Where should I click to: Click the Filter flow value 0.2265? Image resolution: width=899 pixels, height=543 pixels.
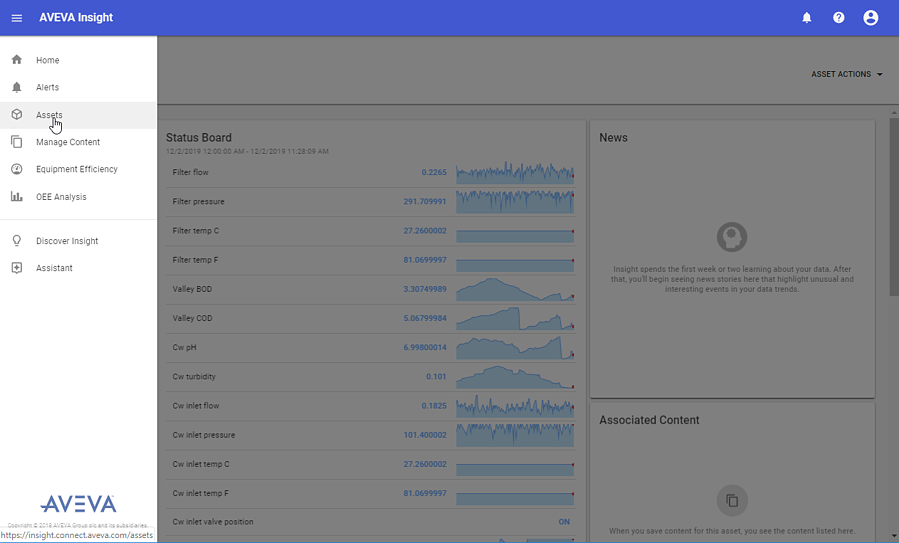434,173
